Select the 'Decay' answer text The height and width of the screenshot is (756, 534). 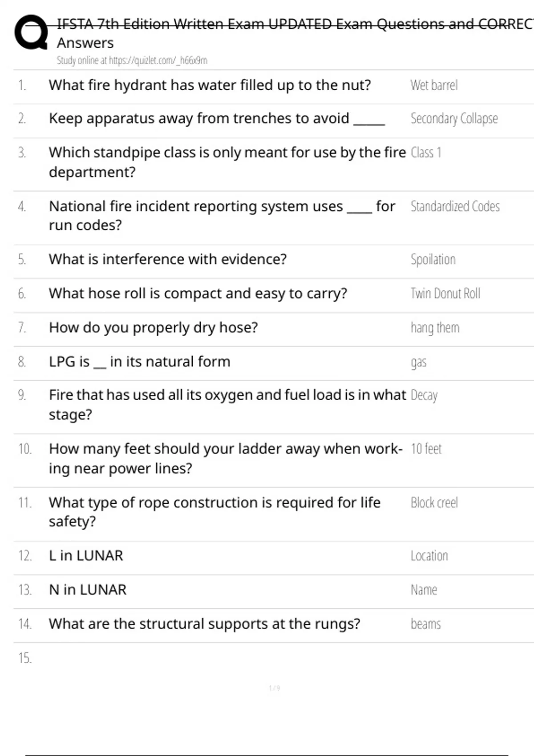coord(424,395)
